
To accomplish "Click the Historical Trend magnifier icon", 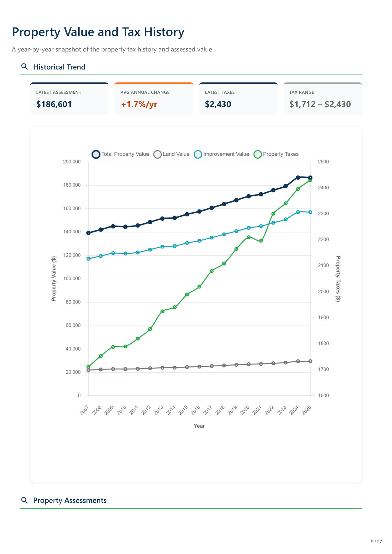I will tap(24, 67).
